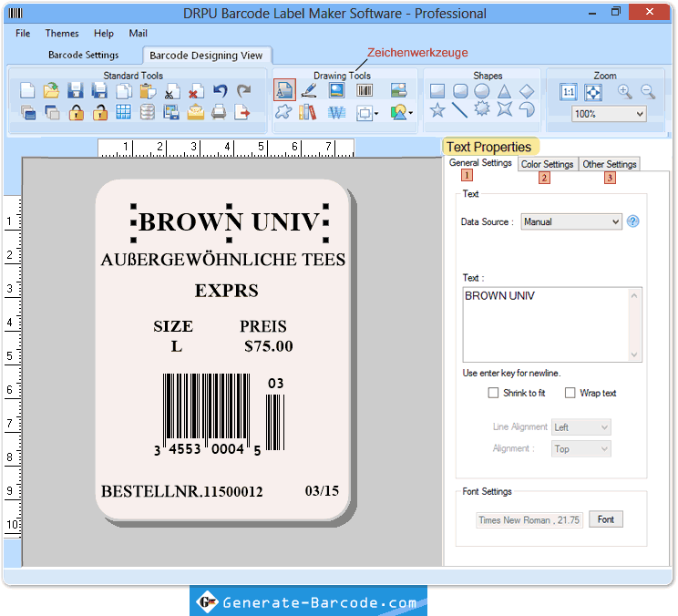
Task: Click the export document arrow icon
Action: pyautogui.click(x=242, y=112)
